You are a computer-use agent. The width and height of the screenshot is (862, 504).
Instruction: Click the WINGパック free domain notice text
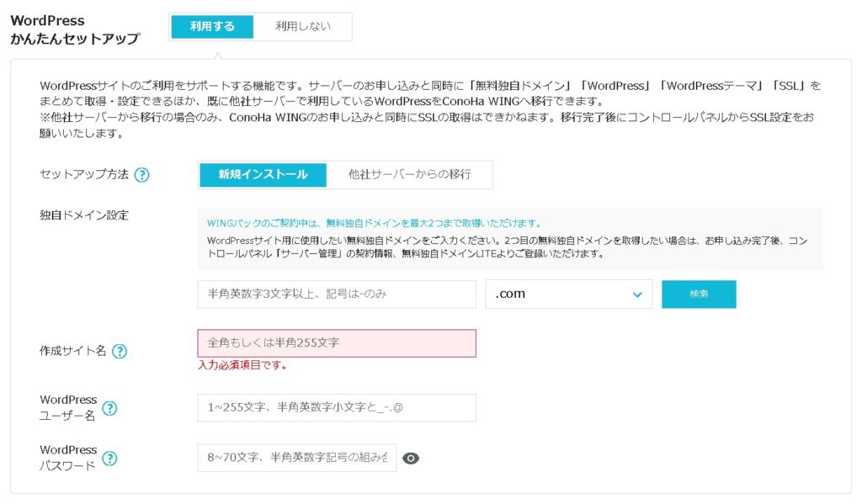coord(374,224)
